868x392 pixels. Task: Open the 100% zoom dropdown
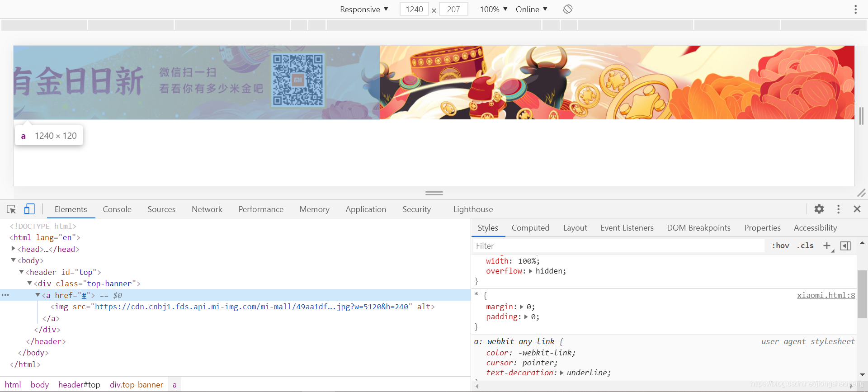point(494,9)
